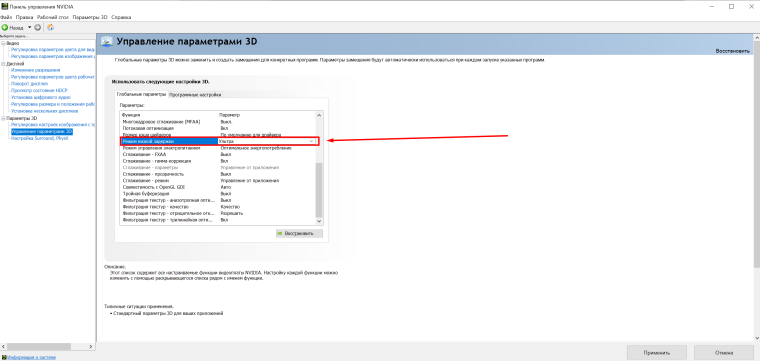This screenshot has height=361, width=760.
Task: Click the settings list scrollbar thumb
Action: 318,189
